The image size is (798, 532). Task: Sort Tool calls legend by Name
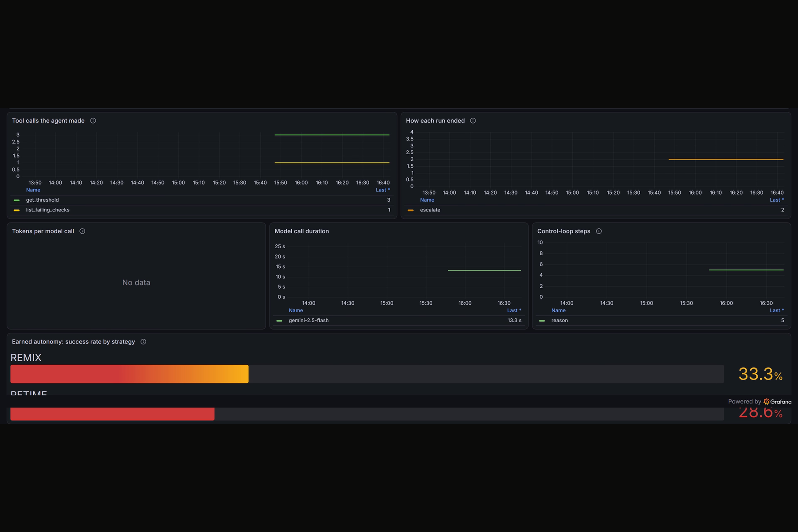tap(33, 190)
